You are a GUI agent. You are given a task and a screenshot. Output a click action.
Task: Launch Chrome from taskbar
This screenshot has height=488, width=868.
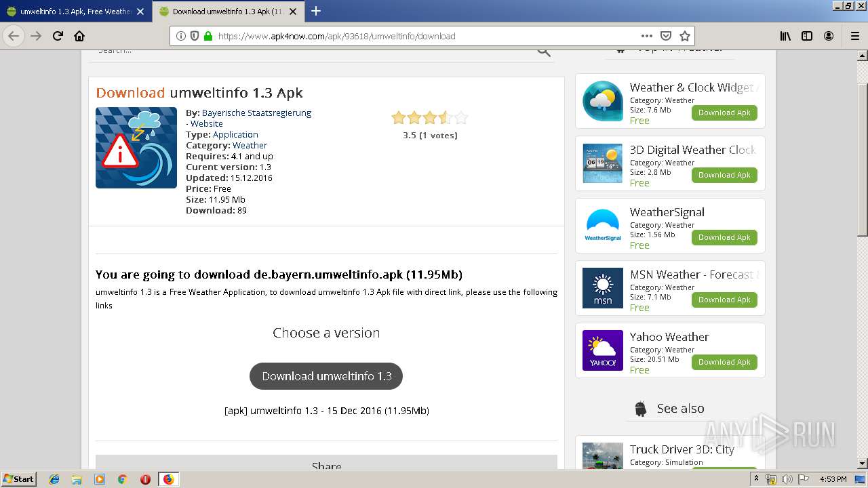pyautogui.click(x=122, y=479)
